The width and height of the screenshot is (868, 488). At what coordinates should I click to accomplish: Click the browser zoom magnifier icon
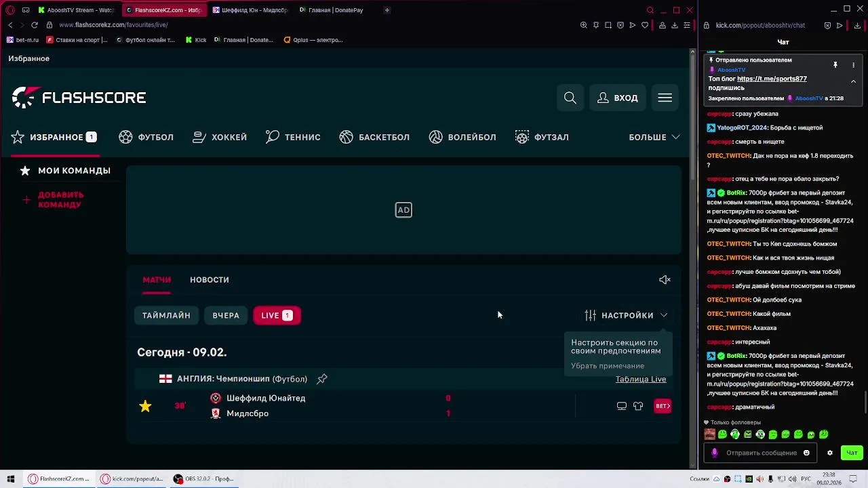(x=584, y=25)
